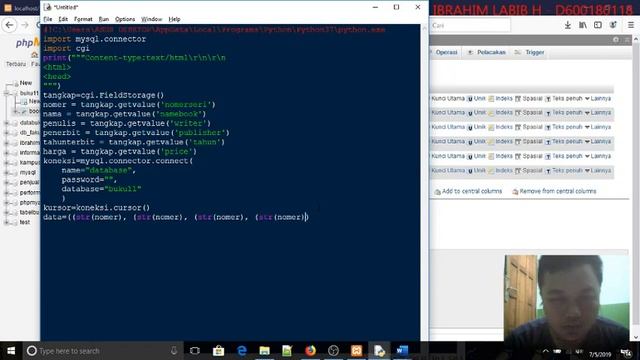The width and height of the screenshot is (640, 360).
Task: Expand Lainnya dropdown in the fifth row
Action: tap(598, 156)
